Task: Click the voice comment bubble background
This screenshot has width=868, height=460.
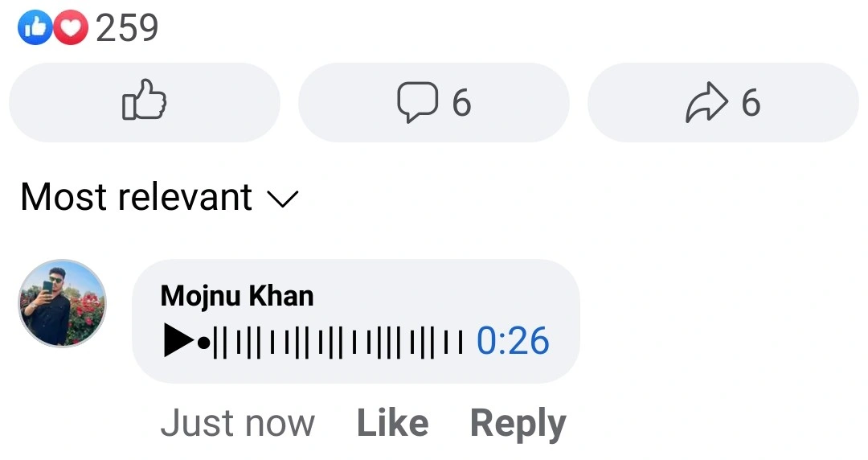Action: 356,321
